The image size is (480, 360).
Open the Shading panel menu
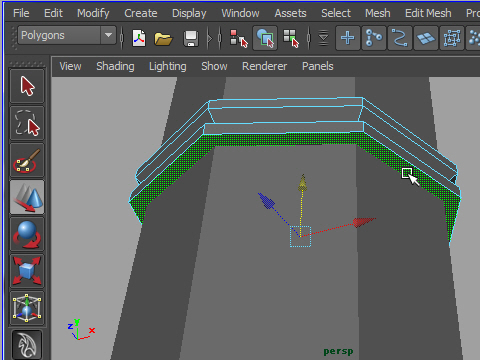[x=115, y=66]
